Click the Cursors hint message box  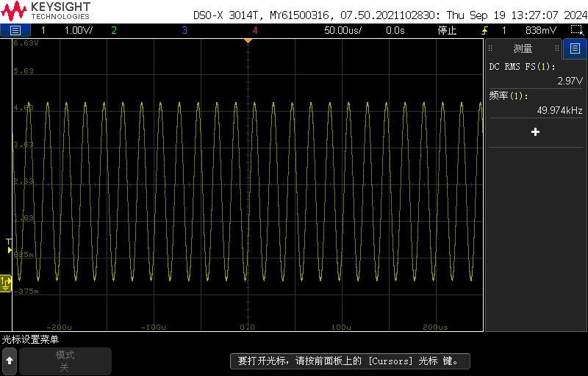(x=350, y=361)
